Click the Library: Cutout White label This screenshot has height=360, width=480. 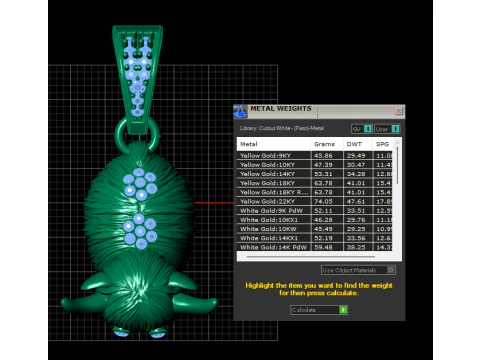point(282,128)
